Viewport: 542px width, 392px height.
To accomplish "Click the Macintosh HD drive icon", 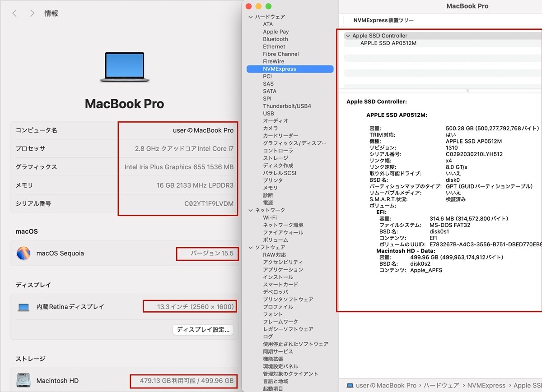I will tap(23, 381).
